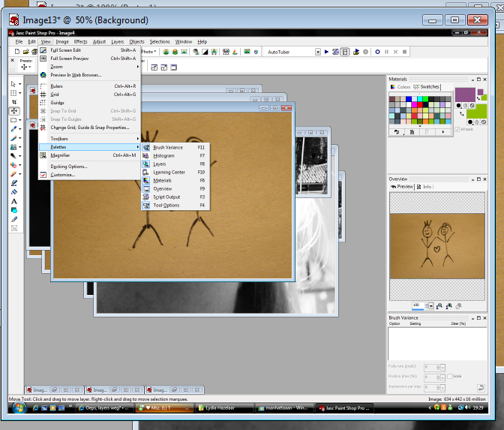Click the zoom in icon in Overview
504x430 pixels.
(449, 305)
